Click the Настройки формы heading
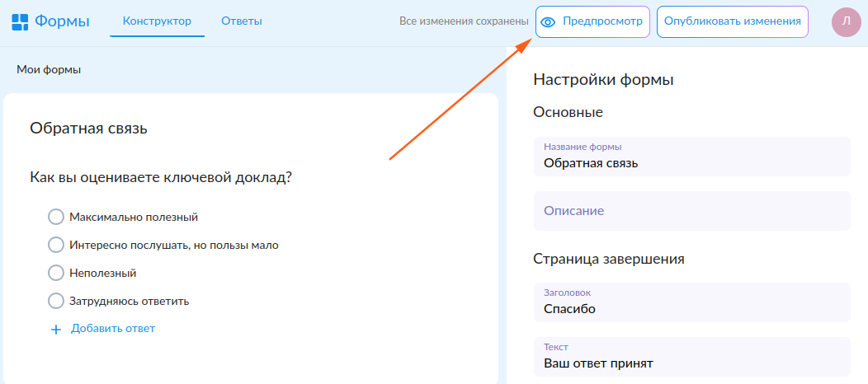Image resolution: width=868 pixels, height=384 pixels. click(603, 80)
